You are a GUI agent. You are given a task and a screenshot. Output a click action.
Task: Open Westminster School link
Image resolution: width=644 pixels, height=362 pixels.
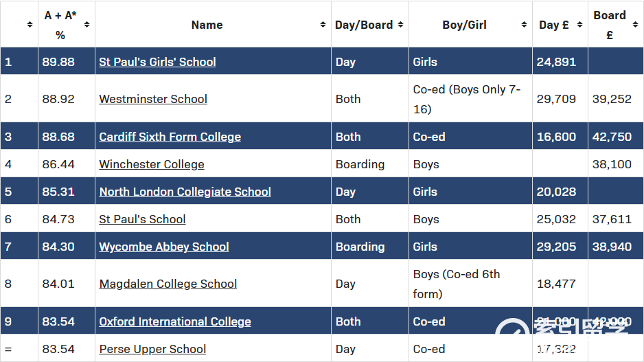click(153, 99)
